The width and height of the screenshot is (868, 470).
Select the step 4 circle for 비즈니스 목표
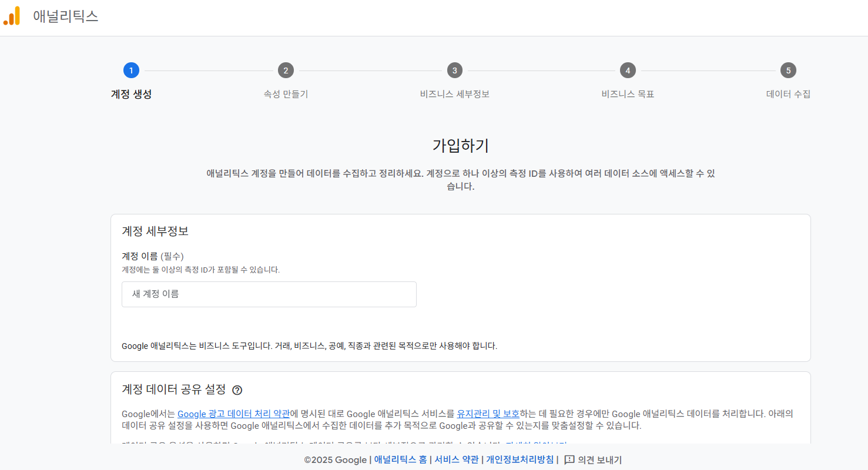tap(628, 70)
